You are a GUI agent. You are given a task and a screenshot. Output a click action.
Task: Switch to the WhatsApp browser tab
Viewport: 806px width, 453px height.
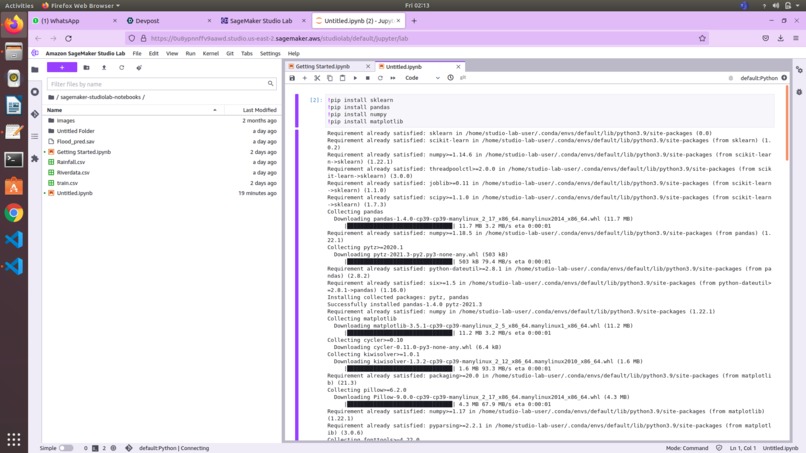coord(75,21)
